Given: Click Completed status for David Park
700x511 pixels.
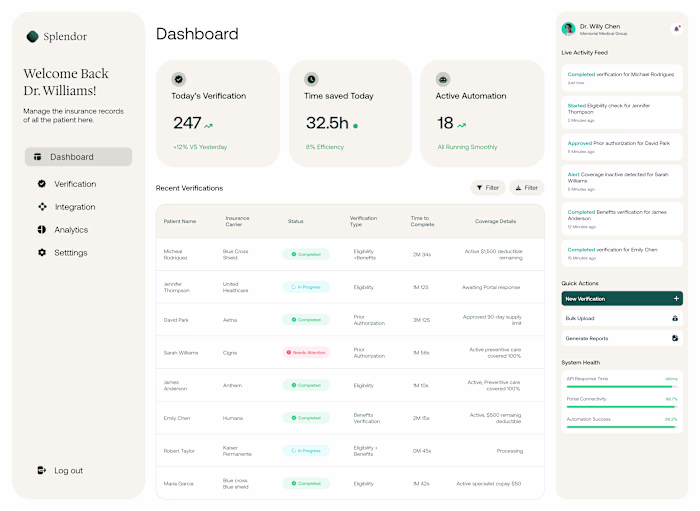Looking at the screenshot, I should [x=306, y=320].
